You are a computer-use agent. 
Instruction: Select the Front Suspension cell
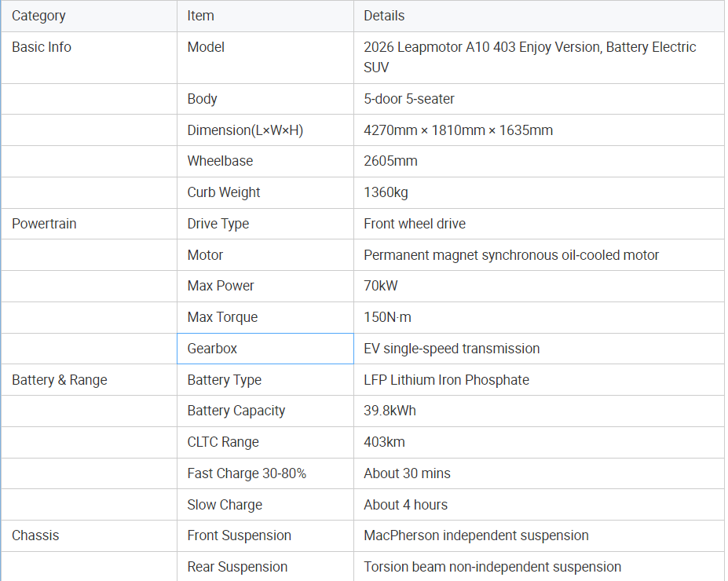click(265, 535)
